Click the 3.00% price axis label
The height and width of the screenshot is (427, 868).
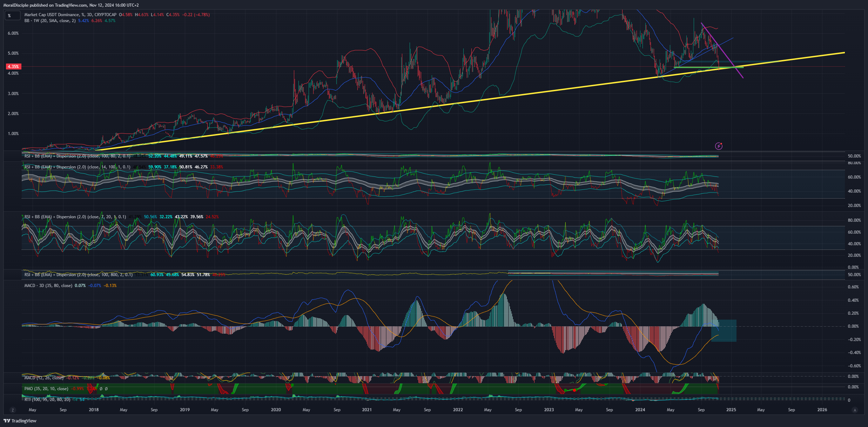(x=13, y=94)
